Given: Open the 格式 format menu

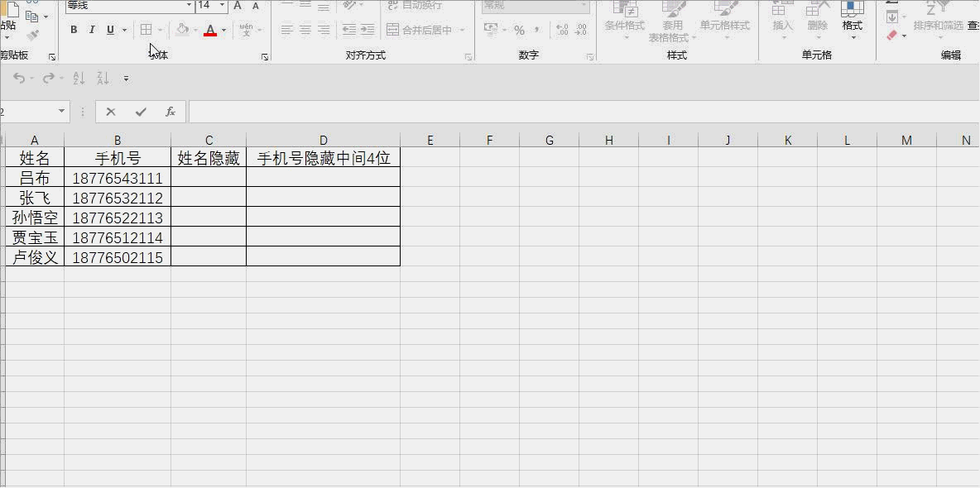Looking at the screenshot, I should [852, 20].
